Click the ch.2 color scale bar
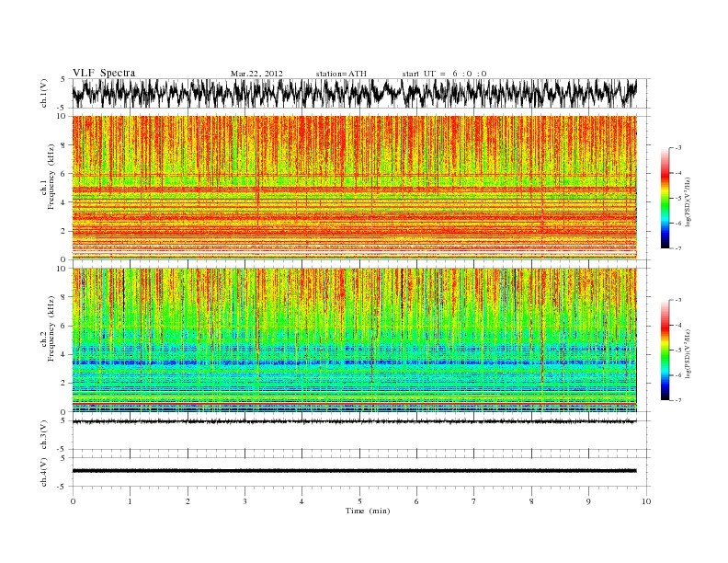 (x=665, y=350)
